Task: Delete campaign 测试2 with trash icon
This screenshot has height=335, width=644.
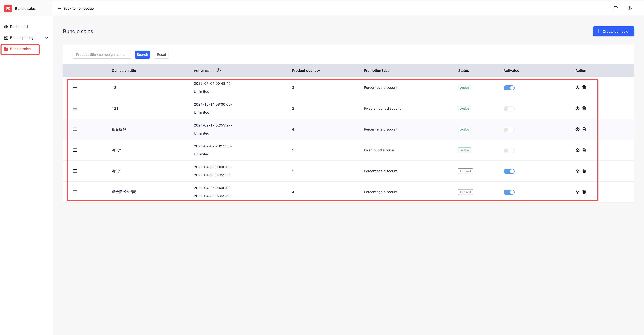Action: (x=584, y=150)
